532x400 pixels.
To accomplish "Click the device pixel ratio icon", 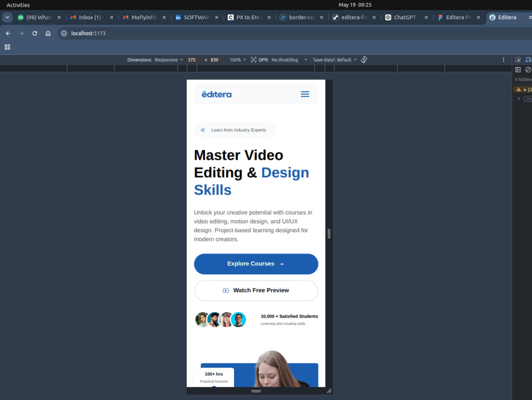I will [253, 60].
